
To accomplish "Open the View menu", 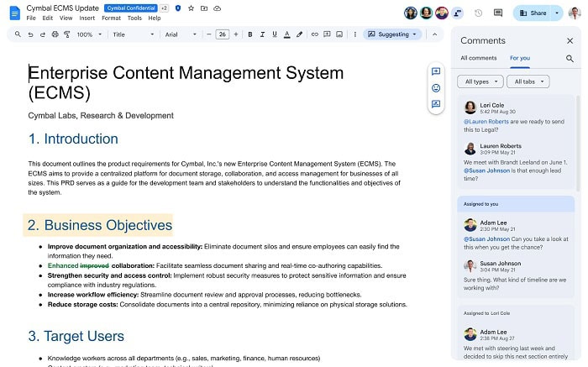I will tap(66, 18).
